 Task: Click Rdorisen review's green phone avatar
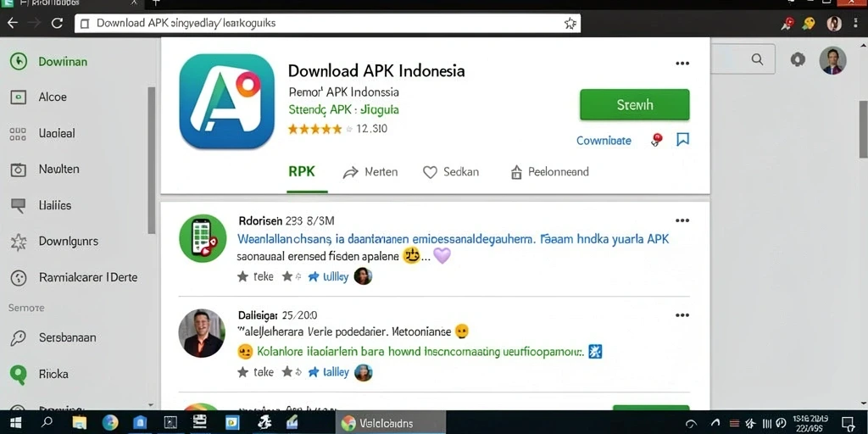tap(203, 238)
